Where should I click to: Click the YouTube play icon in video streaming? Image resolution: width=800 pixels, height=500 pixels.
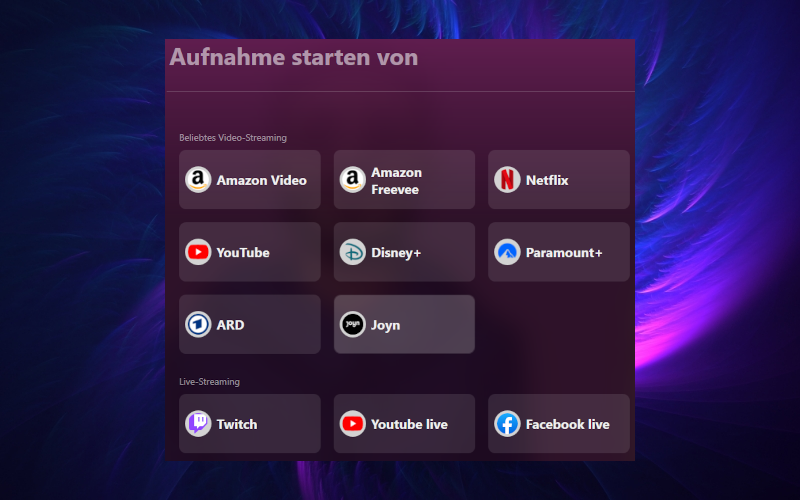pyautogui.click(x=198, y=252)
